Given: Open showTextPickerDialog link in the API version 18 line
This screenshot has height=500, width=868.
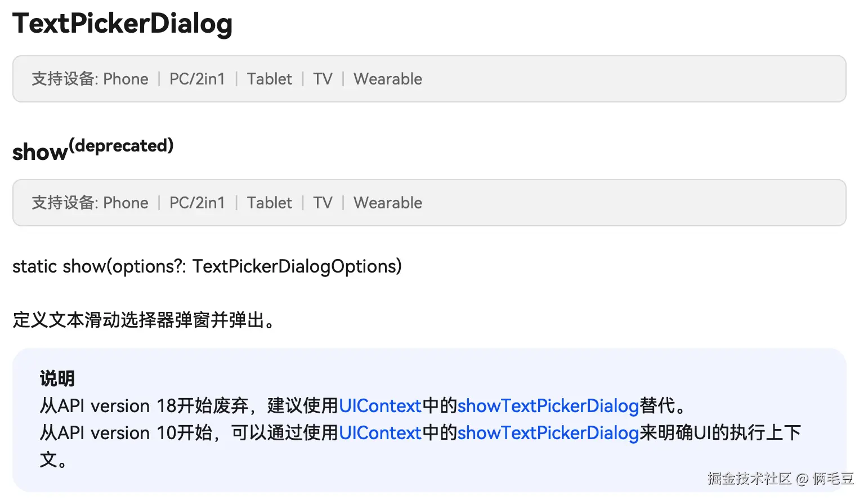Looking at the screenshot, I should click(548, 406).
